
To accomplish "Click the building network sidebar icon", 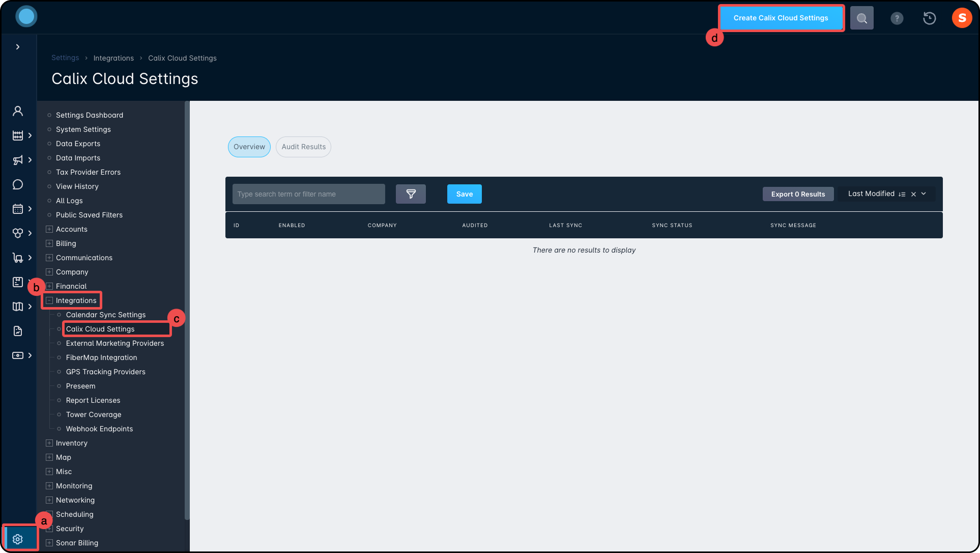I will pyautogui.click(x=18, y=135).
